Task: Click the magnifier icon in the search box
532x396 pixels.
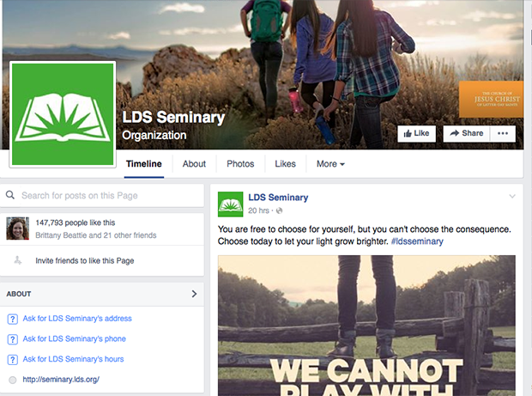Action: click(x=10, y=195)
